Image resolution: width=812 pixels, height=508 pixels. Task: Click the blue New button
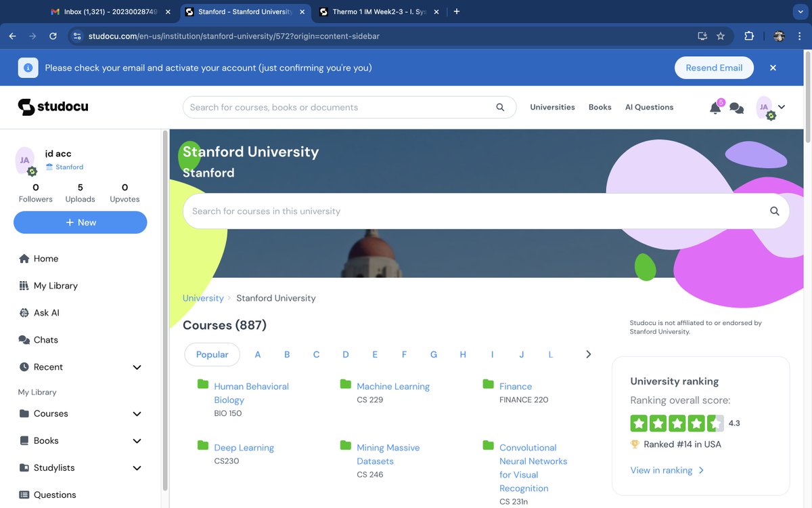click(81, 222)
